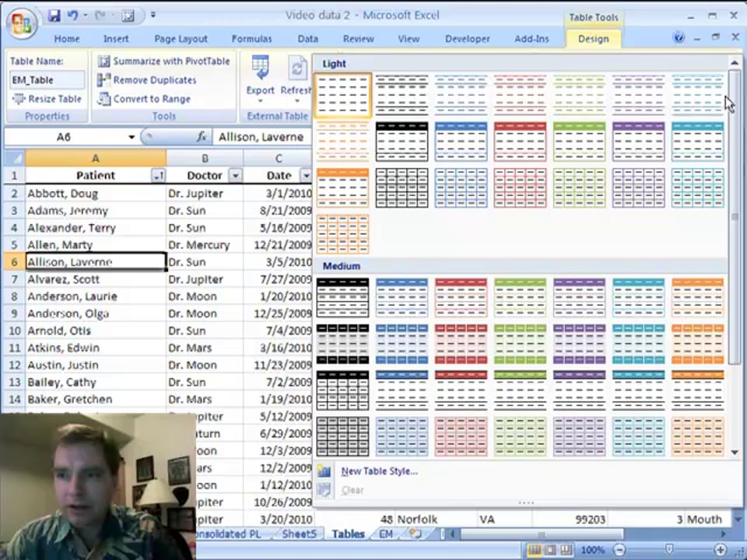Open the Name Box dropdown arrow
The width and height of the screenshot is (747, 560).
click(x=132, y=137)
